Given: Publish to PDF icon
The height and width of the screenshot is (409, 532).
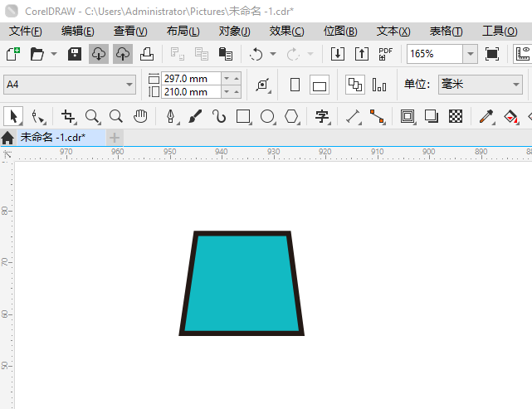Looking at the screenshot, I should [385, 54].
